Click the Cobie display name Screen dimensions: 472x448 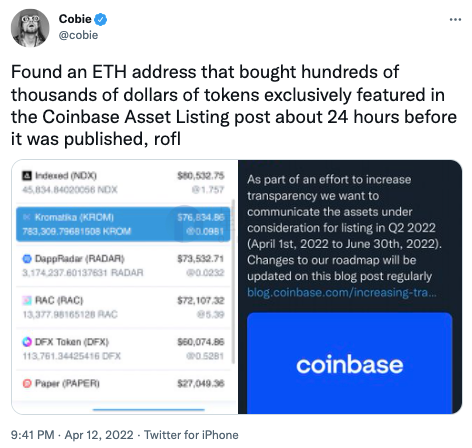75,19
